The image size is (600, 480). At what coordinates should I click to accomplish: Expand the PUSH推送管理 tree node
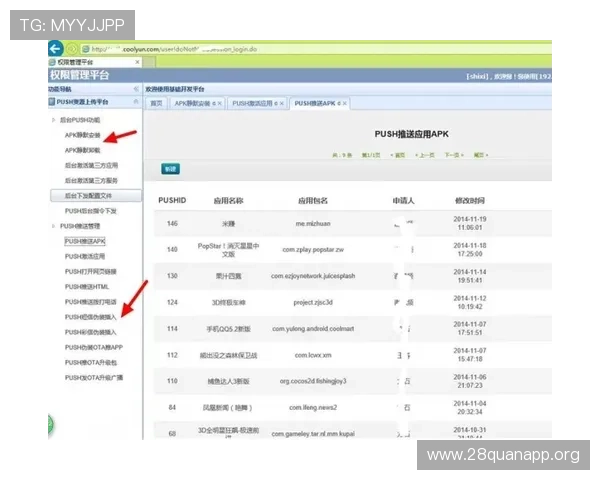[x=53, y=226]
